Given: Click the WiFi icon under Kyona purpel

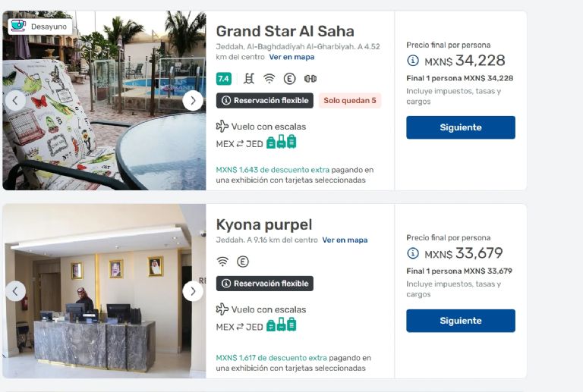Looking at the screenshot, I should pos(222,262).
